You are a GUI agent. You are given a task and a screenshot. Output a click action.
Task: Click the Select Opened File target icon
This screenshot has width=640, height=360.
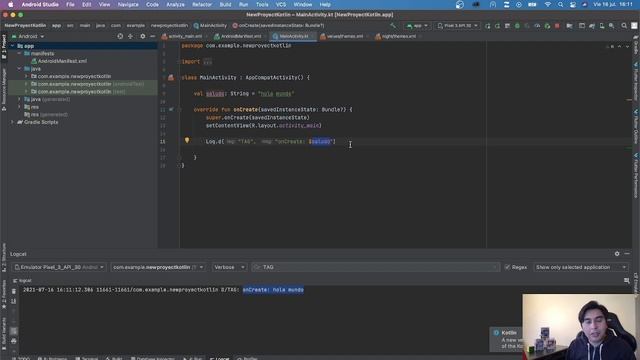tap(120, 36)
